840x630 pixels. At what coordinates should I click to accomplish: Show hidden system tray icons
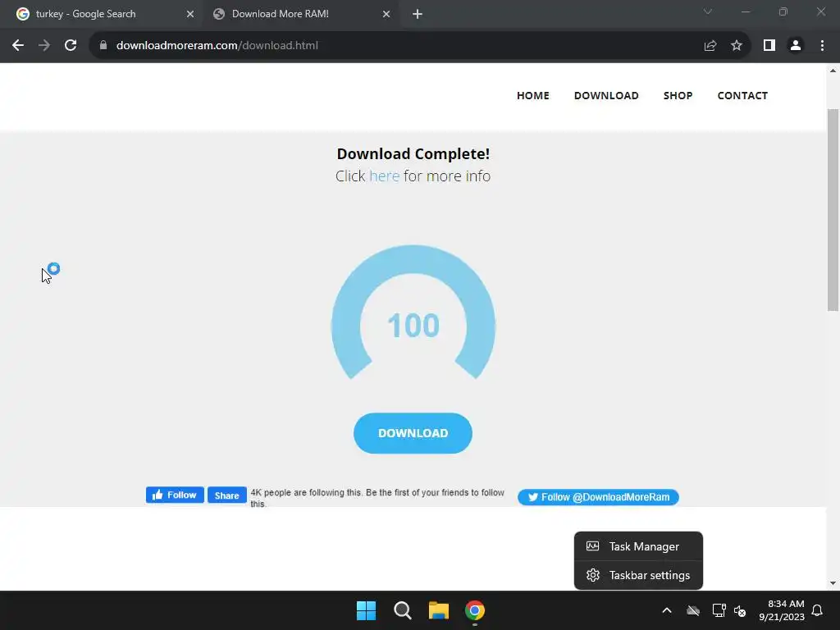click(x=667, y=610)
